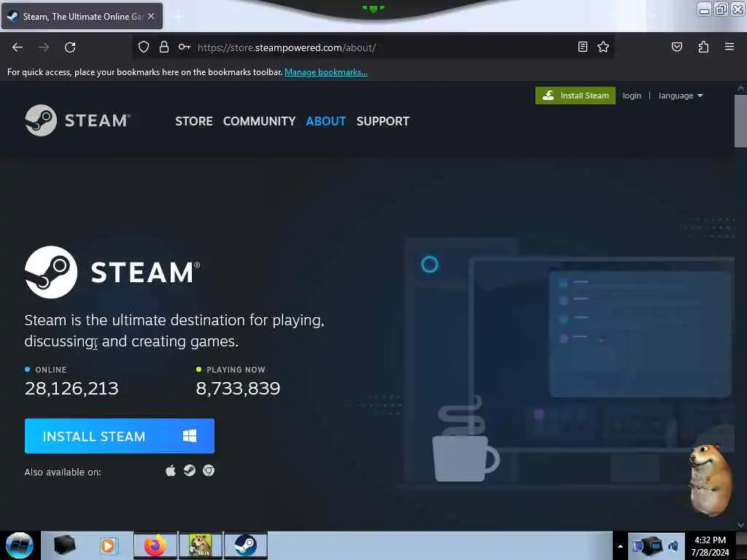Open the Pocket save icon
The height and width of the screenshot is (560, 747).
676,47
